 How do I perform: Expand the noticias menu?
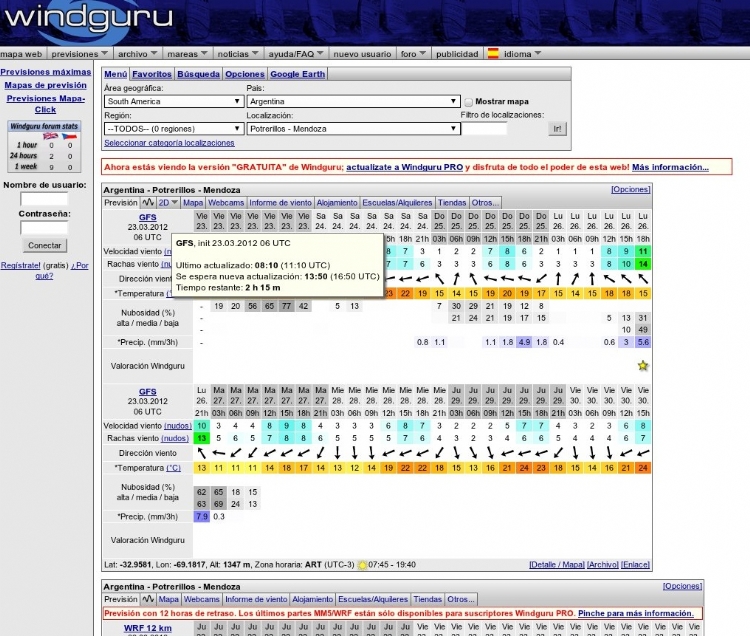(x=238, y=54)
